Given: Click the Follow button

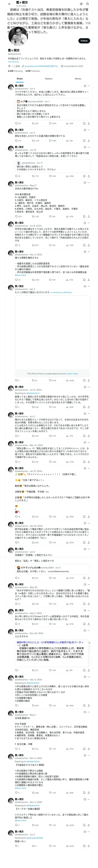Looking at the screenshot, I should (x=84, y=41).
